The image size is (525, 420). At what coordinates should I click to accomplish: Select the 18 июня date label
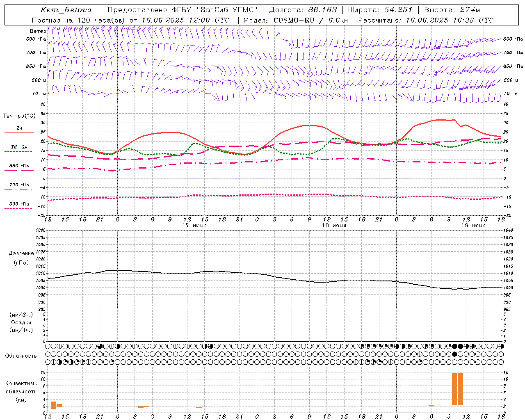(334, 226)
